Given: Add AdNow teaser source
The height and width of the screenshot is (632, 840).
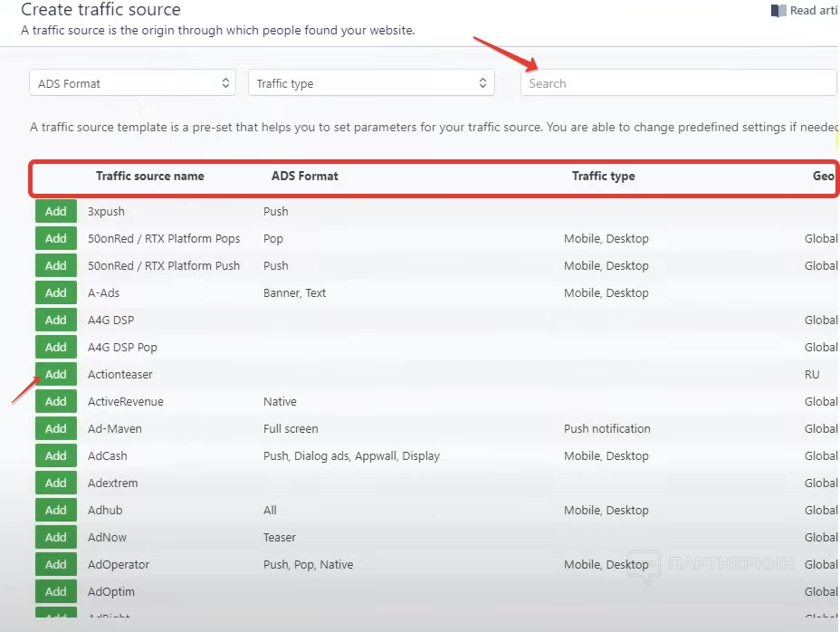Looking at the screenshot, I should (56, 537).
